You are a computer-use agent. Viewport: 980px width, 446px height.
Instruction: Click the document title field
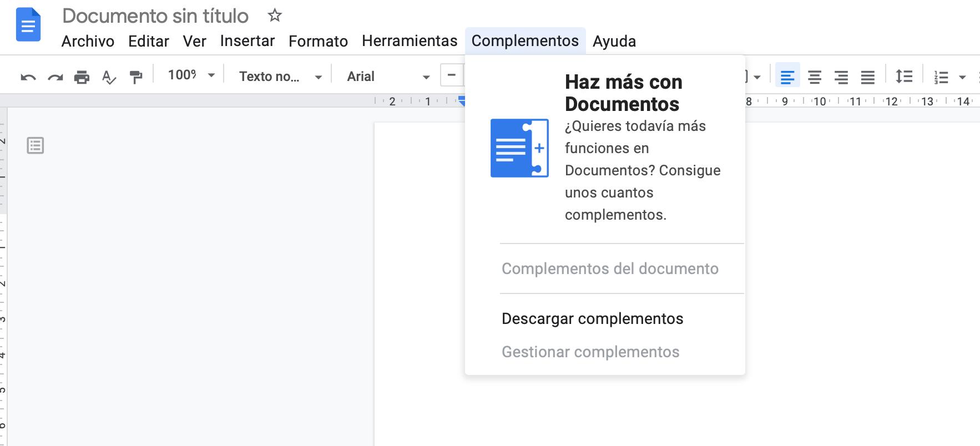[155, 16]
